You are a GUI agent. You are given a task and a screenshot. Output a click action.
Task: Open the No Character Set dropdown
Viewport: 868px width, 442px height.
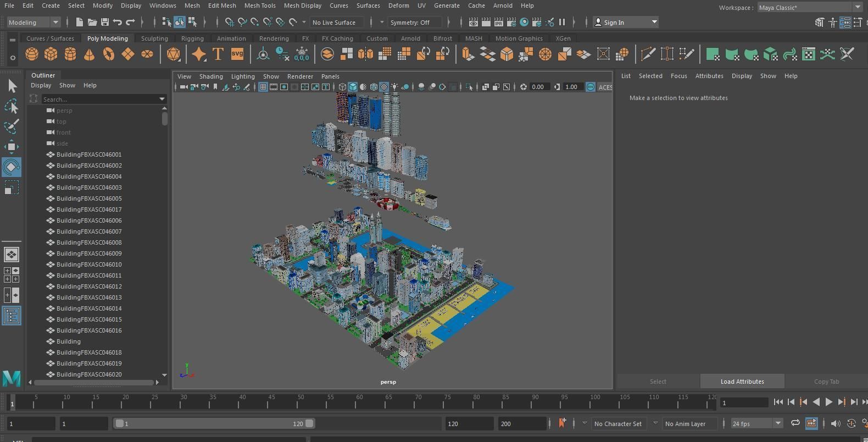click(618, 424)
